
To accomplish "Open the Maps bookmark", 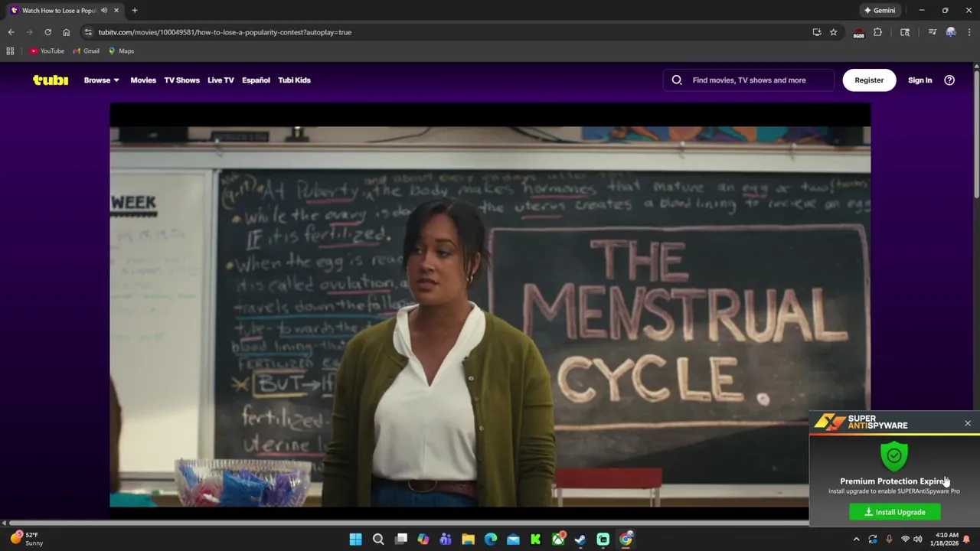I will [x=121, y=51].
